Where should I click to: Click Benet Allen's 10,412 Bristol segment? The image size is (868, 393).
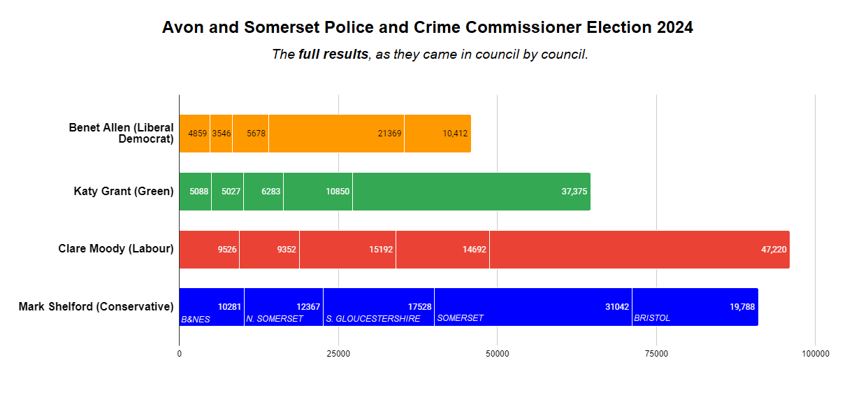tap(437, 134)
